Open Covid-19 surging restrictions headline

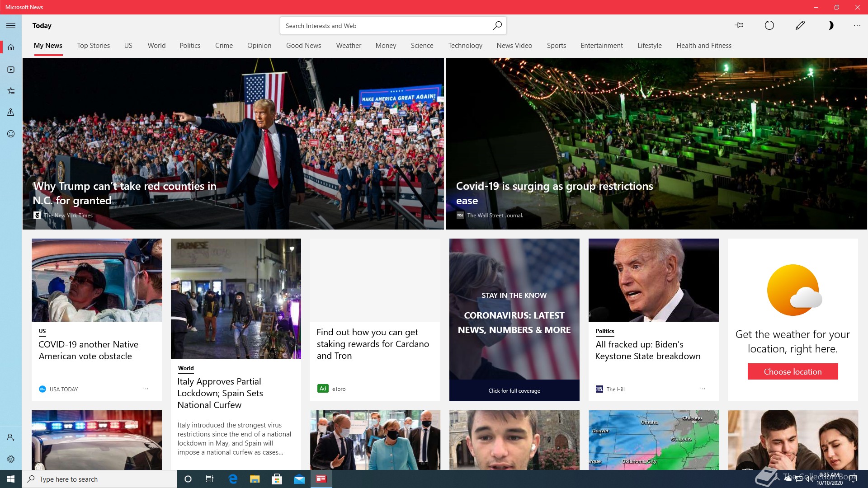pos(554,193)
